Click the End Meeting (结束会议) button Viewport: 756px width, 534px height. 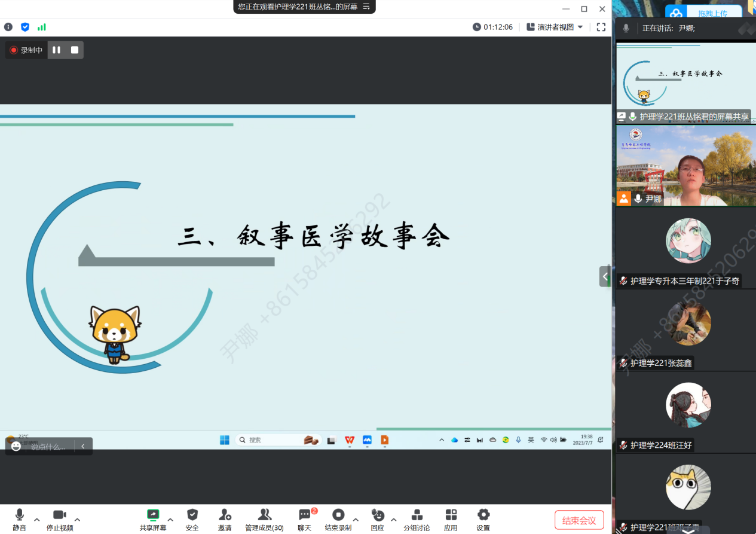coord(579,520)
